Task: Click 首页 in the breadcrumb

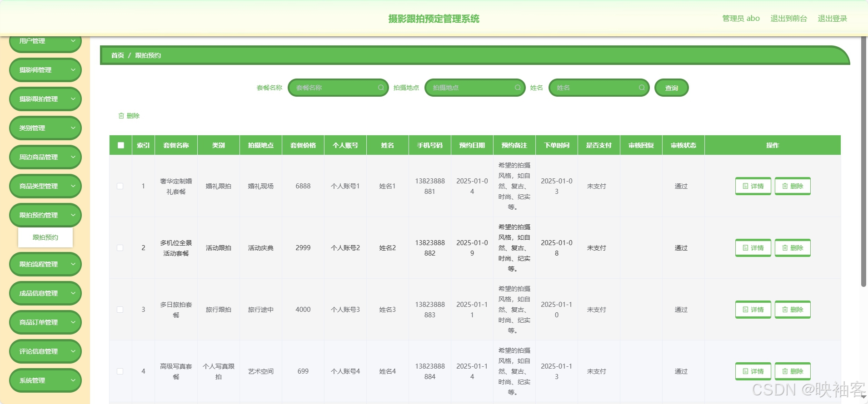Action: pyautogui.click(x=118, y=55)
